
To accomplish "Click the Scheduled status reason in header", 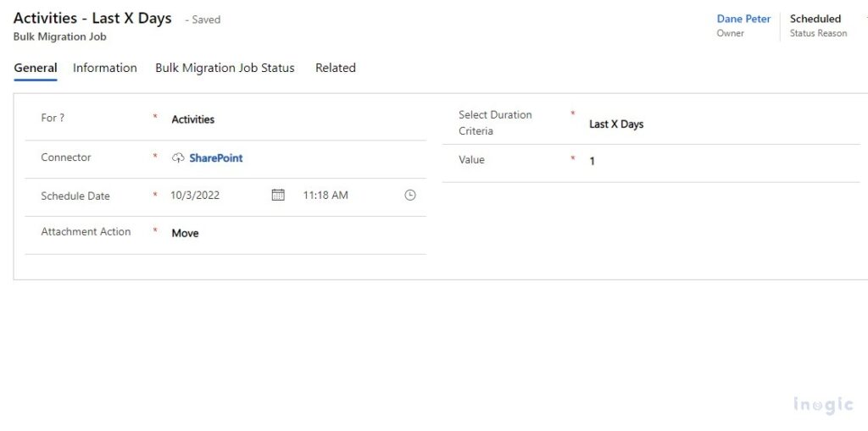I will tap(815, 19).
